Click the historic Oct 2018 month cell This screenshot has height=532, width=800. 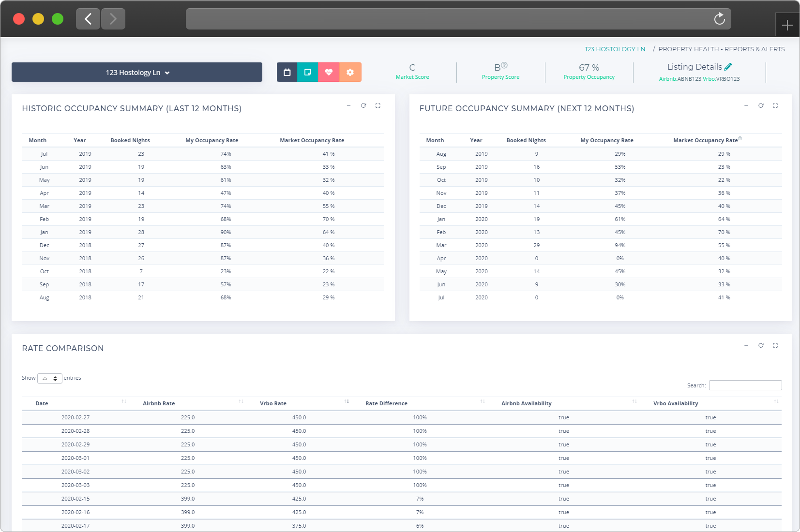pyautogui.click(x=45, y=271)
